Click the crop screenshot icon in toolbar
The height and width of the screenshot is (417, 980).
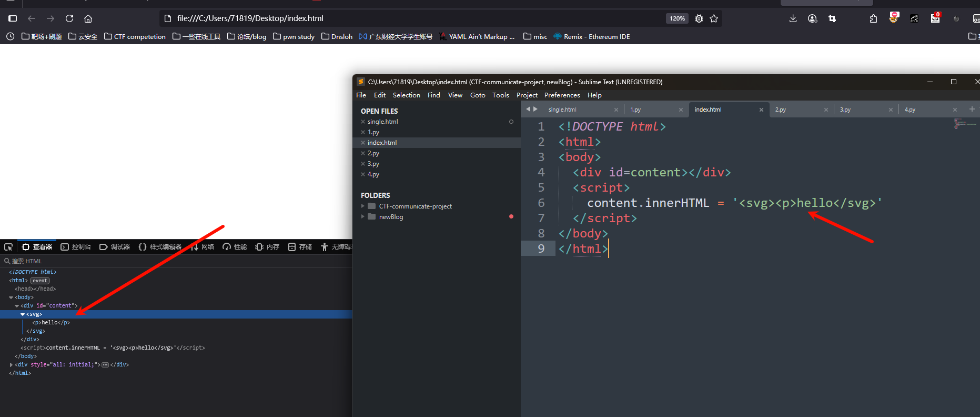pos(832,18)
